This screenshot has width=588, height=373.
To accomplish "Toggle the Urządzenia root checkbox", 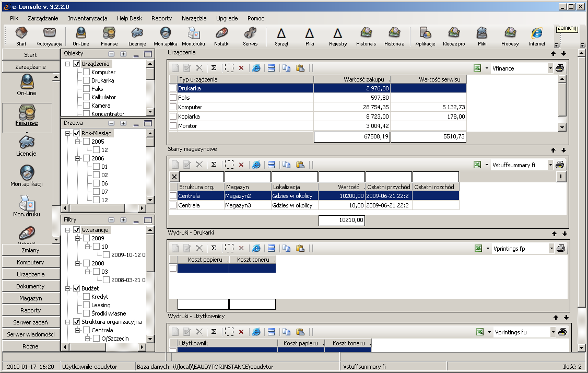I will point(76,64).
